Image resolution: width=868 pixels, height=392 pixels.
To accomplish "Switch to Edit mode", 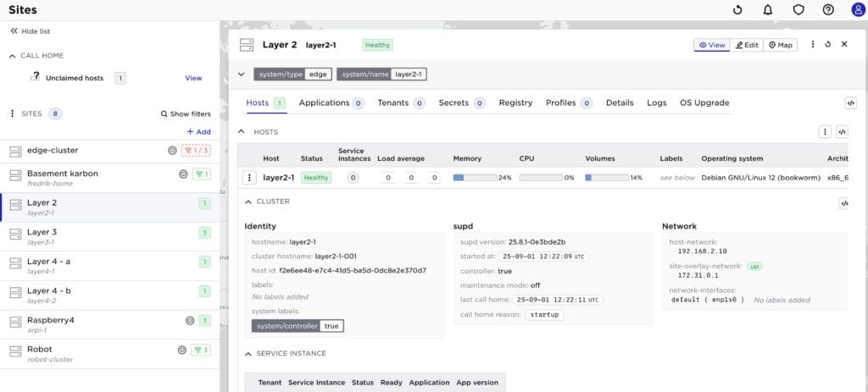I will [747, 45].
